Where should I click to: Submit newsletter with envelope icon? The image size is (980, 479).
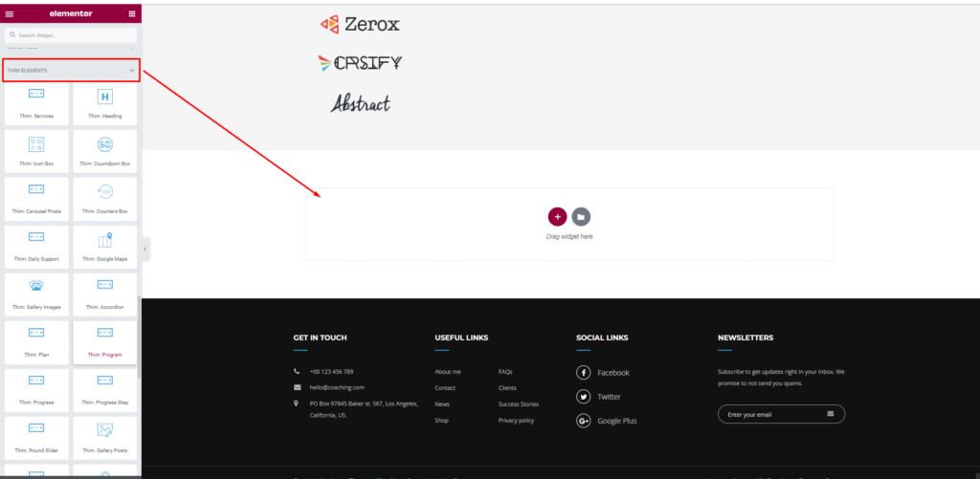[831, 414]
